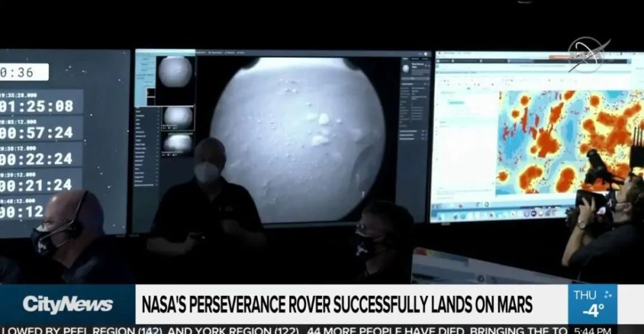
Task: Click the large Mars surface image on center screen
Action: coord(298,140)
